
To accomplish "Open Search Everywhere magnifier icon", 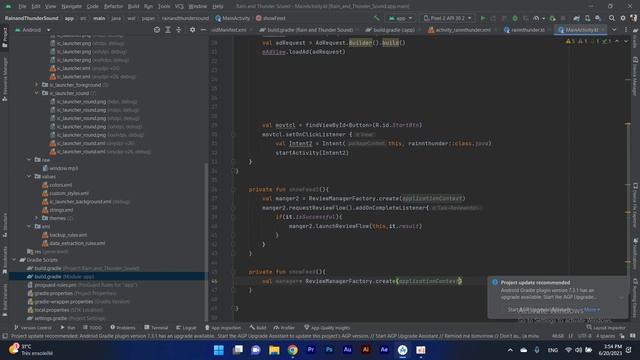I will 612,18.
